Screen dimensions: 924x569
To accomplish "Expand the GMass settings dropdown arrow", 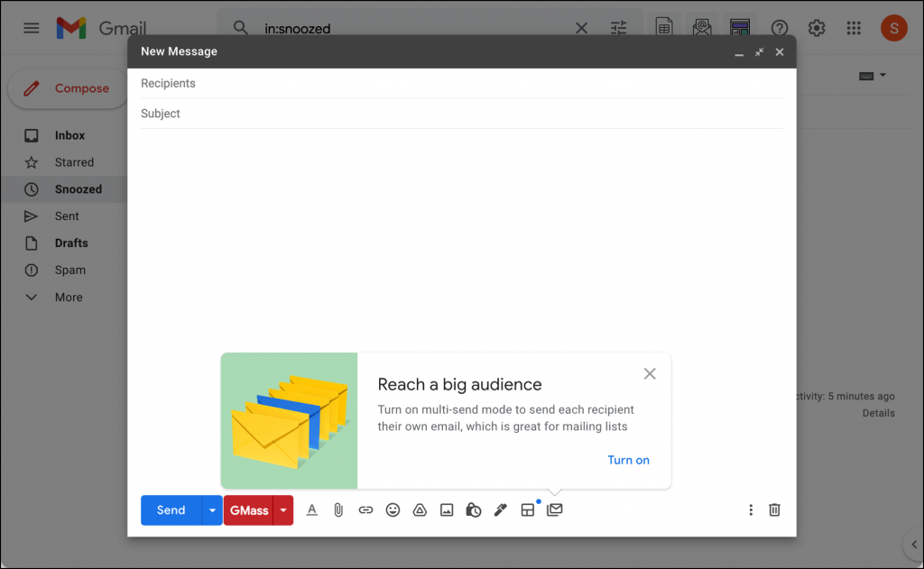I will point(283,510).
